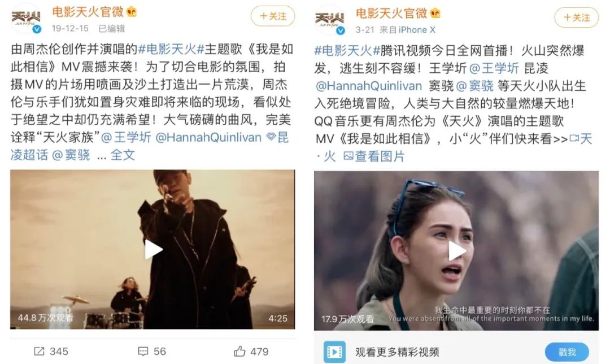Screen dimensions: 610x364
Task: Click the crown badge next to right 电影天火官微
Action: pyautogui.click(x=435, y=13)
